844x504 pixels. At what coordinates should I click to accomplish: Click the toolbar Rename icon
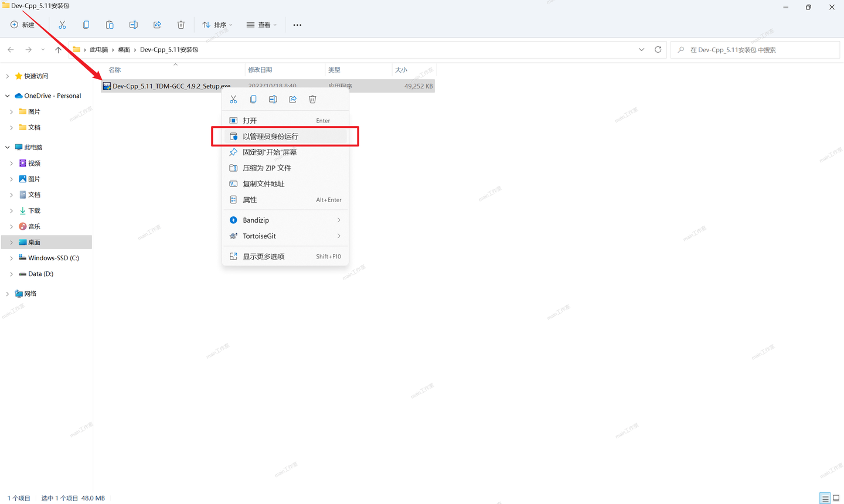[x=134, y=25]
